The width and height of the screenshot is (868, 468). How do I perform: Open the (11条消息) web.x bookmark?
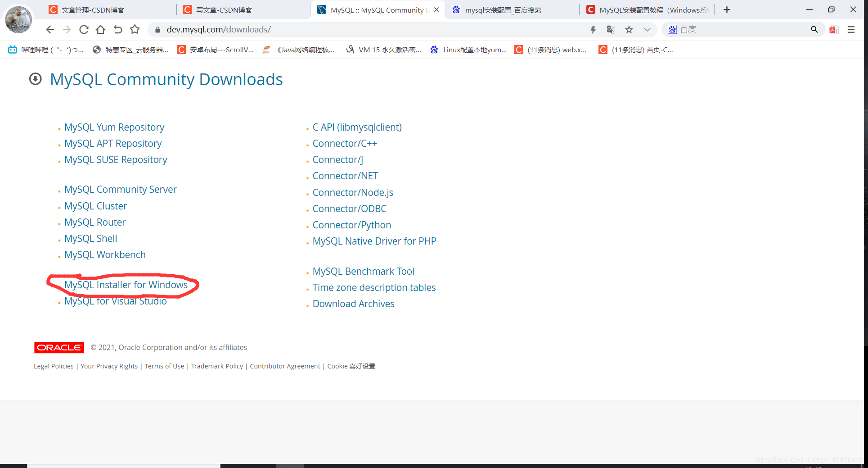pos(551,50)
